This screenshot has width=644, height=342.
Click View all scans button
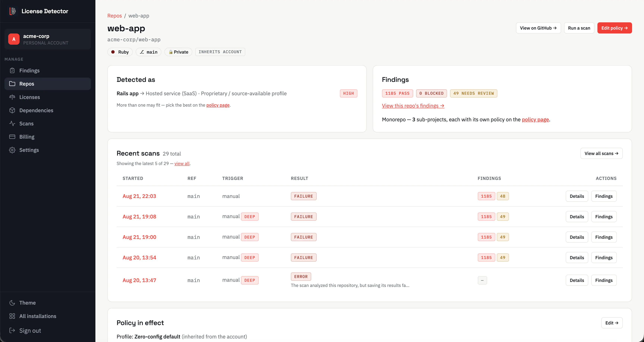coord(601,153)
